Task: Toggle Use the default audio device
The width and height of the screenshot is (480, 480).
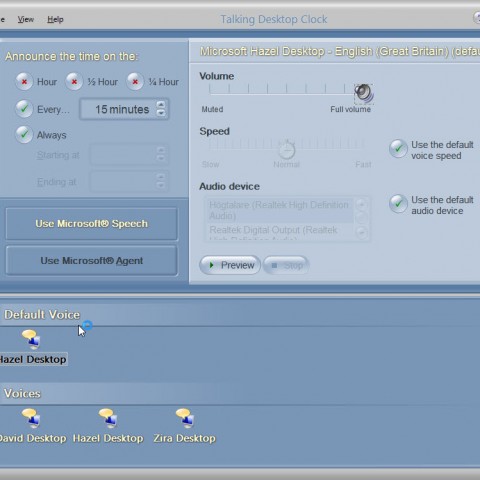Action: pyautogui.click(x=398, y=204)
